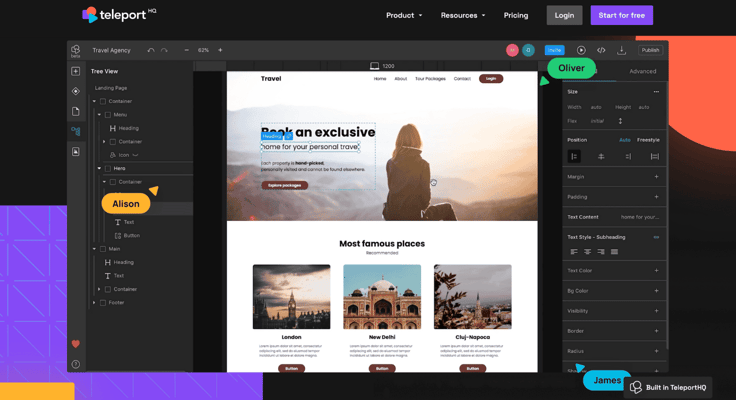Click the stretch position icon
This screenshot has height=400, width=736.
click(655, 156)
